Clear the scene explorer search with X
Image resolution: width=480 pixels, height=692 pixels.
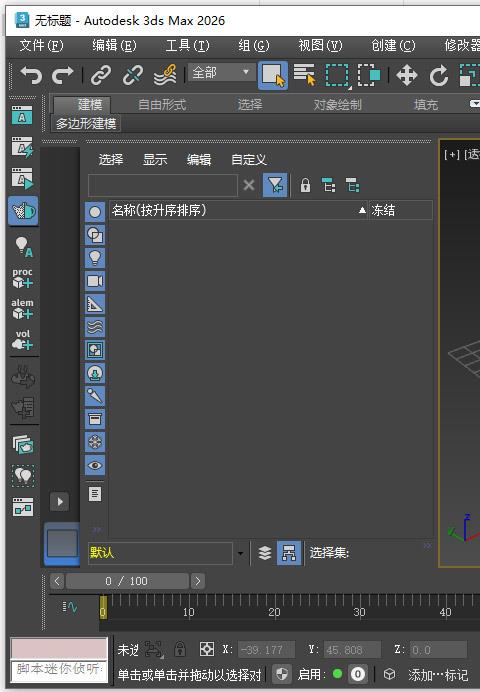(249, 185)
